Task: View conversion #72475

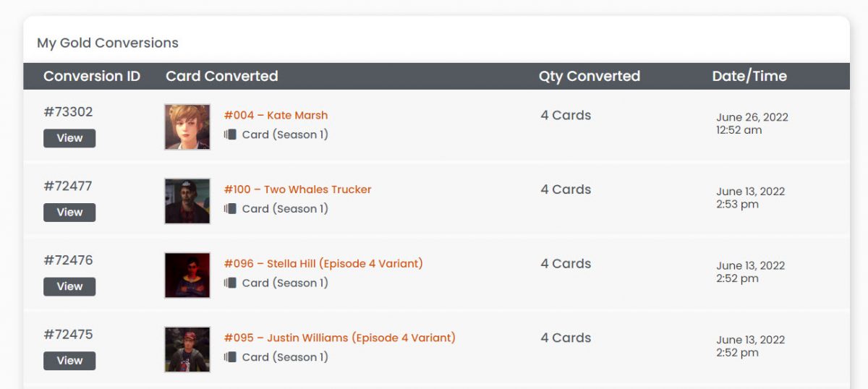Action: (69, 361)
